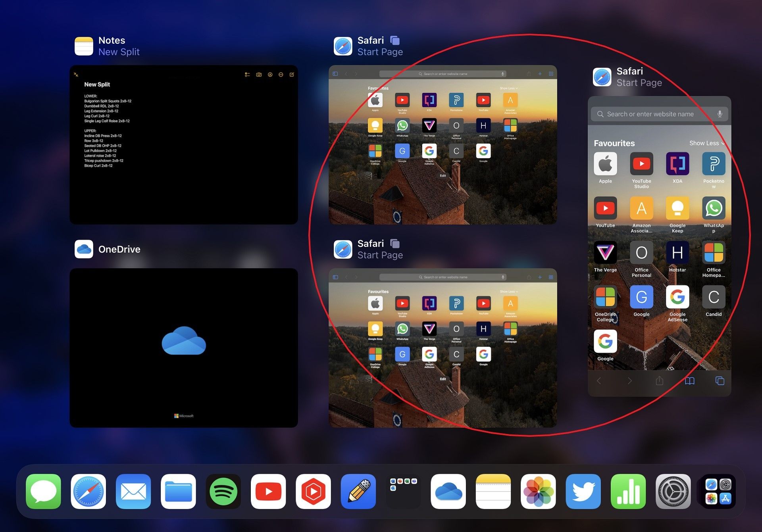
Task: Insert a photo using the Notes camera icon
Action: pos(259,75)
